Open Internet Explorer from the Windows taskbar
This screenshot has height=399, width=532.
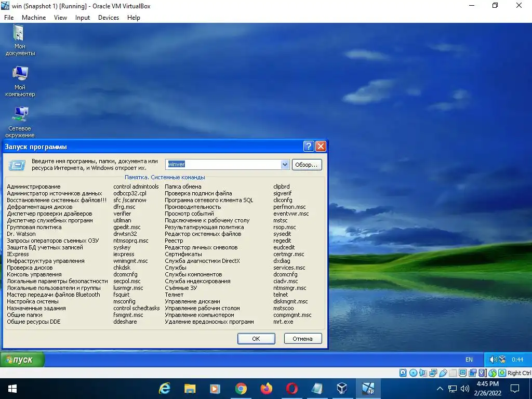click(165, 389)
